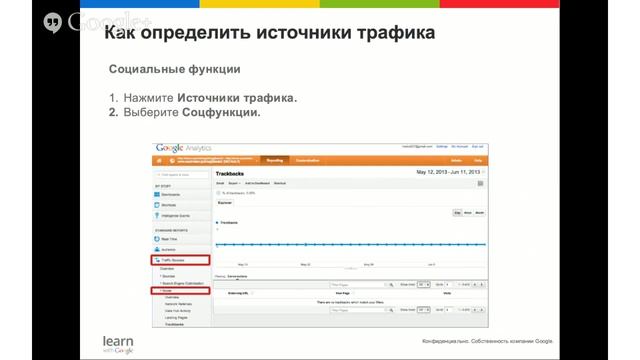640x360 pixels.
Task: Open Network Referrals report
Action: tap(178, 304)
